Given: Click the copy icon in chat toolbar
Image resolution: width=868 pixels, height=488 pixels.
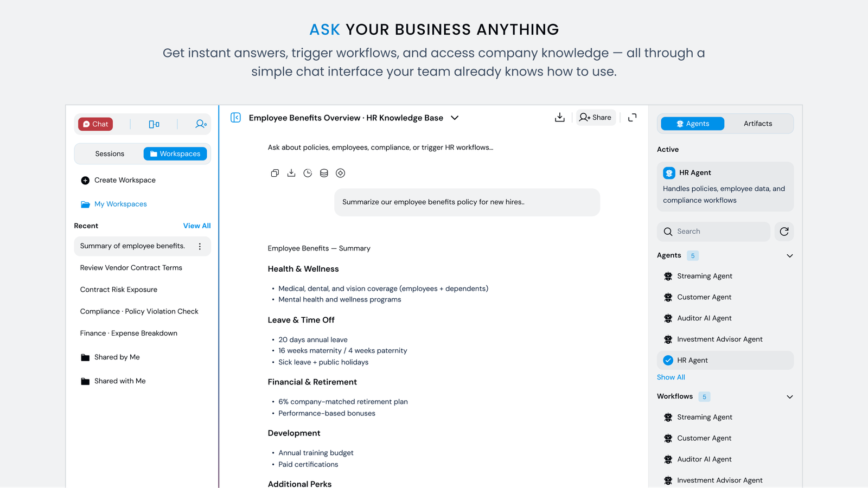Looking at the screenshot, I should click(275, 173).
